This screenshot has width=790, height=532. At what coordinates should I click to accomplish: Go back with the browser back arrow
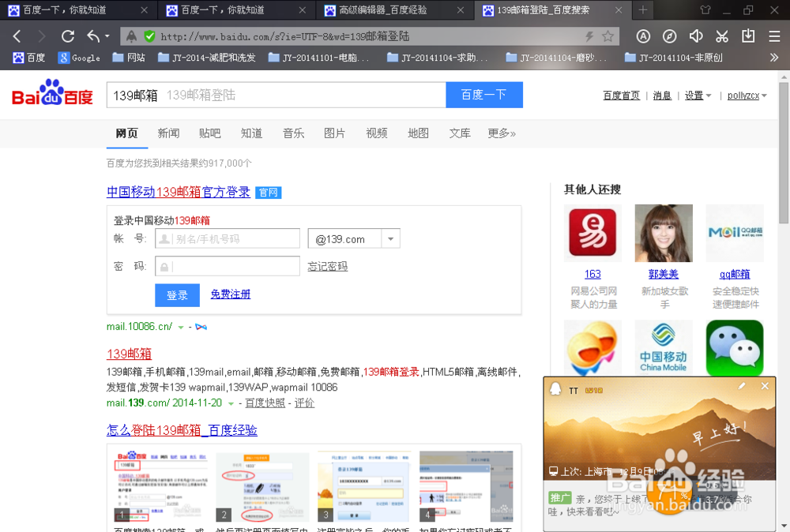click(x=17, y=36)
